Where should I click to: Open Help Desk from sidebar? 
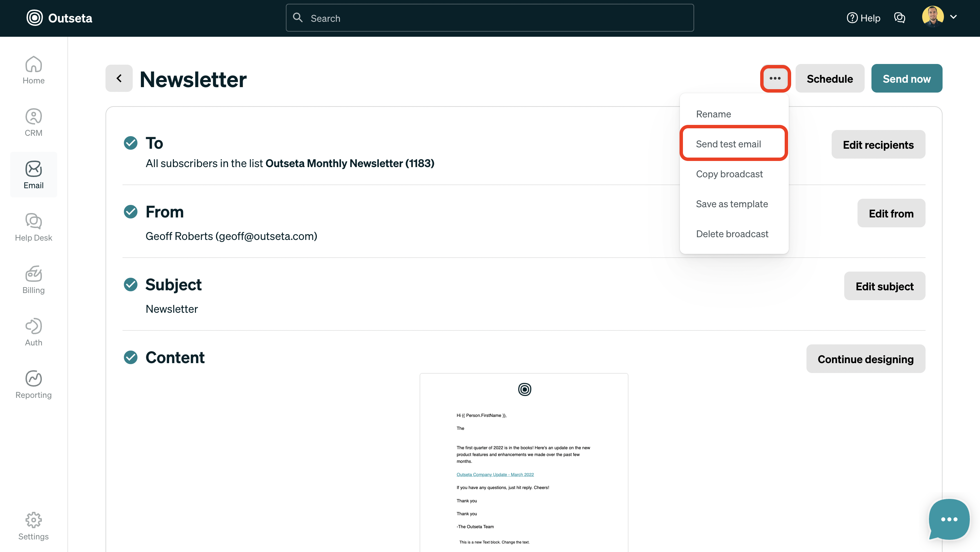click(33, 227)
